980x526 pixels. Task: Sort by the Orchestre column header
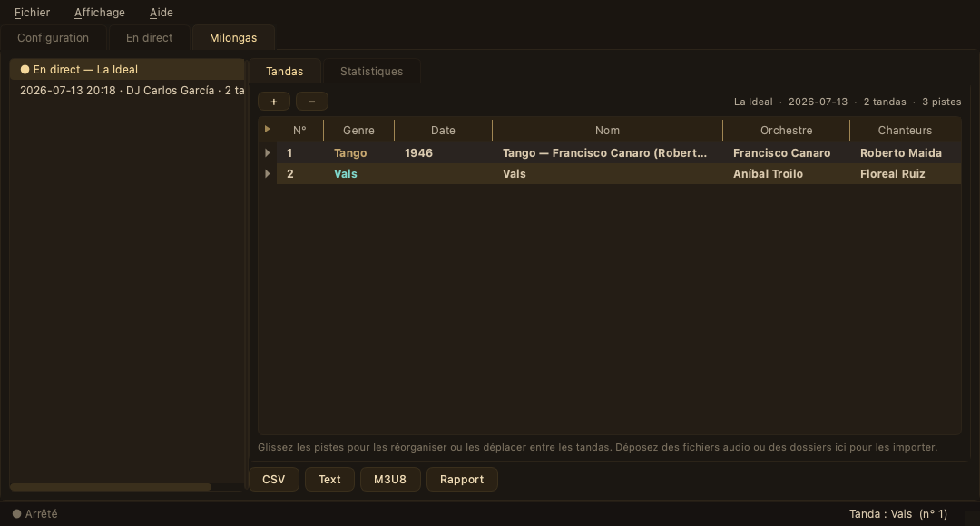tap(786, 130)
